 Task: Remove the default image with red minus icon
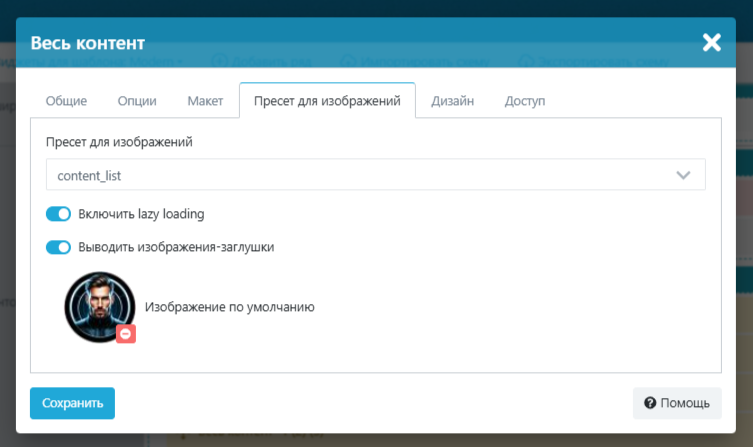(x=126, y=334)
